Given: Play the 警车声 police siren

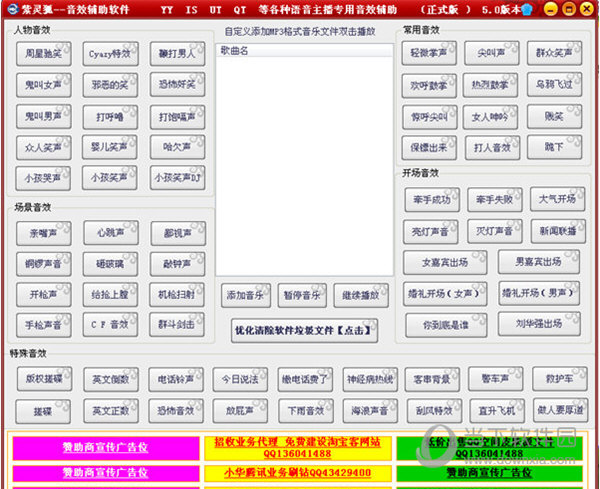Looking at the screenshot, I should [496, 379].
